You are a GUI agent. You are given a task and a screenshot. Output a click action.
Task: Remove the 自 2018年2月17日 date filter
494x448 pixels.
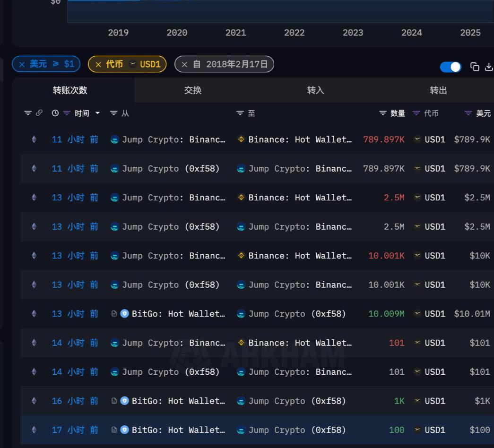pyautogui.click(x=185, y=65)
